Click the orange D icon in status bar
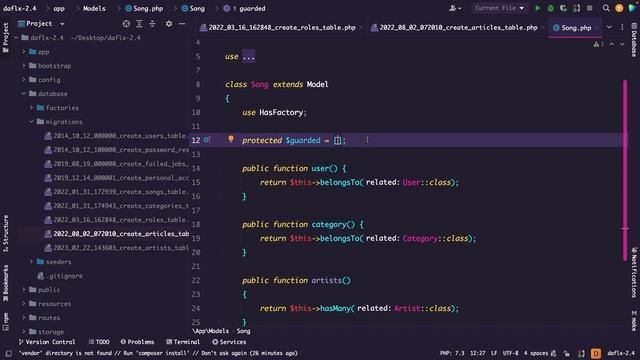Viewport: 640px width, 360px height. tap(596, 353)
